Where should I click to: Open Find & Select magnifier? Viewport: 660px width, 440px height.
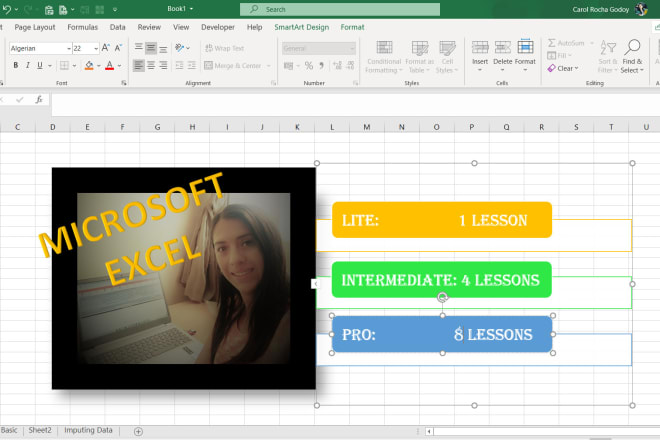point(632,57)
